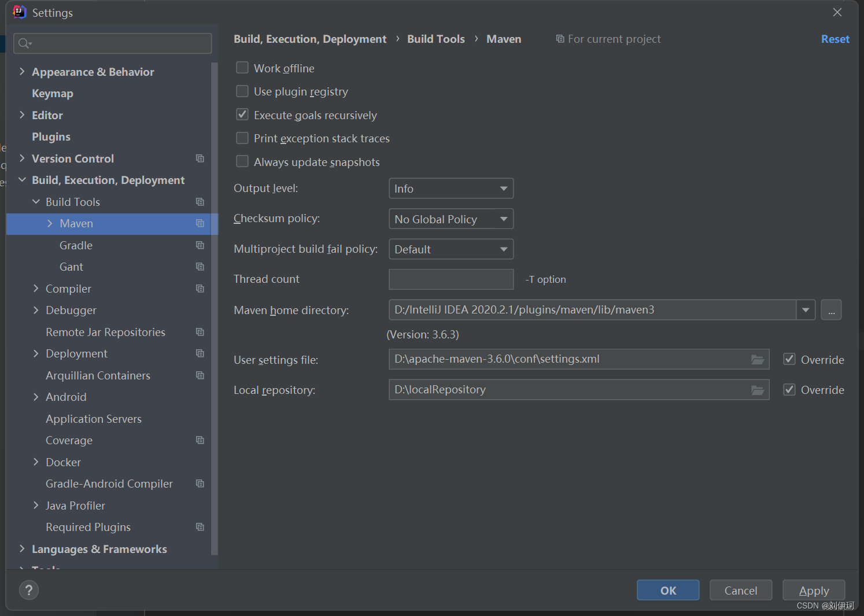864x616 pixels.
Task: Enable Always update snapshots checkbox
Action: [242, 161]
